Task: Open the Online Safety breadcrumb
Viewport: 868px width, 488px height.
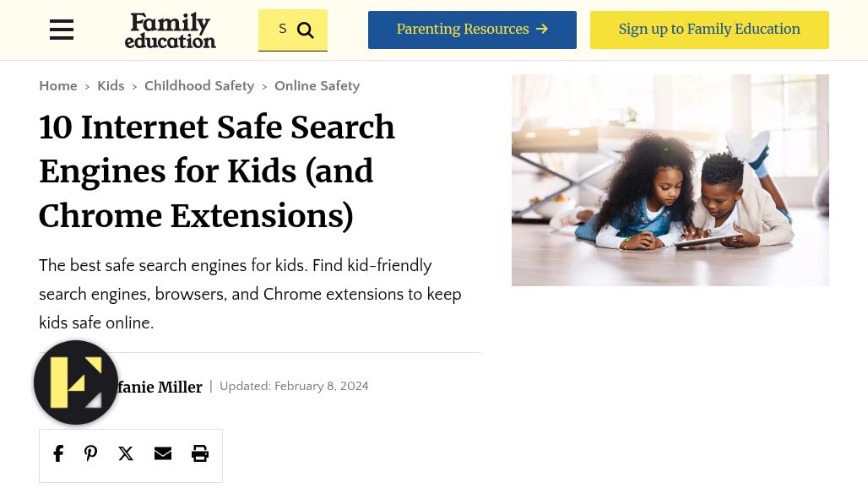Action: [317, 86]
